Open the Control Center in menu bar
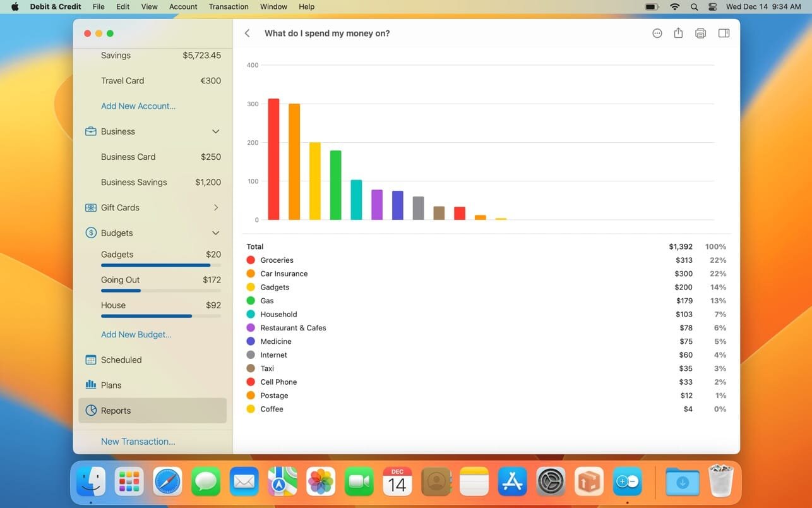Screen dimensions: 812x508 pyautogui.click(x=713, y=7)
